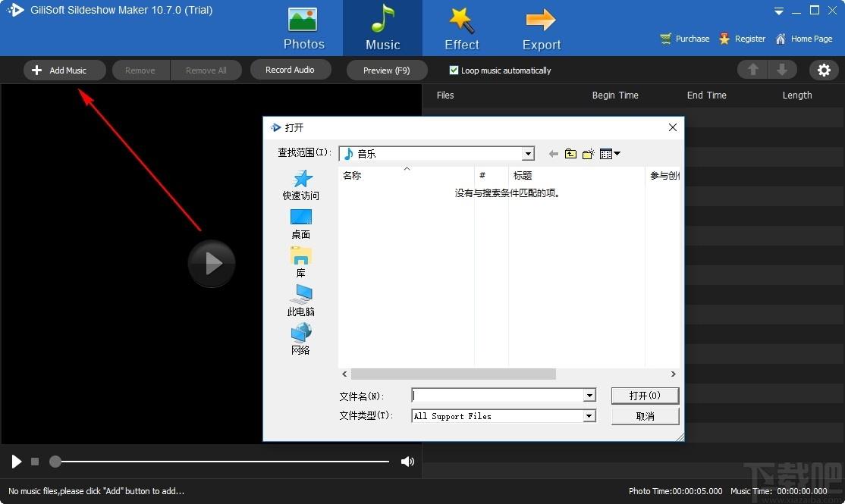The image size is (845, 504).
Task: Click the 取消 button
Action: 645,416
